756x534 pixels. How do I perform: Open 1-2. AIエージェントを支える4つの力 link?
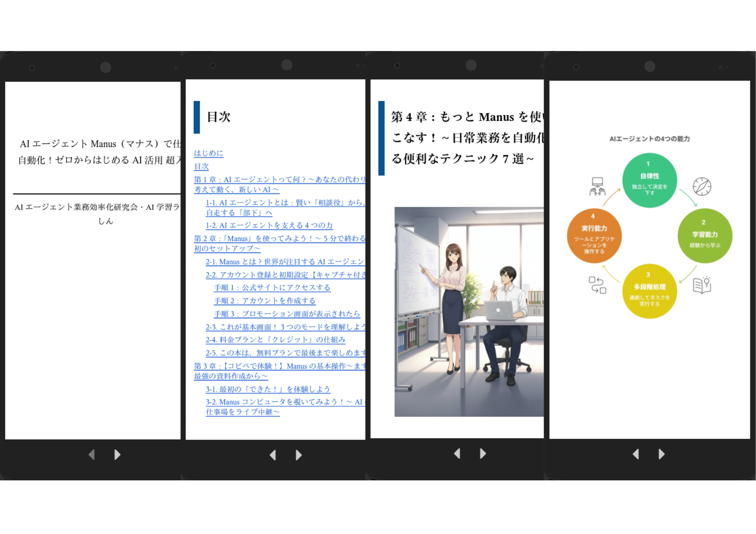269,225
